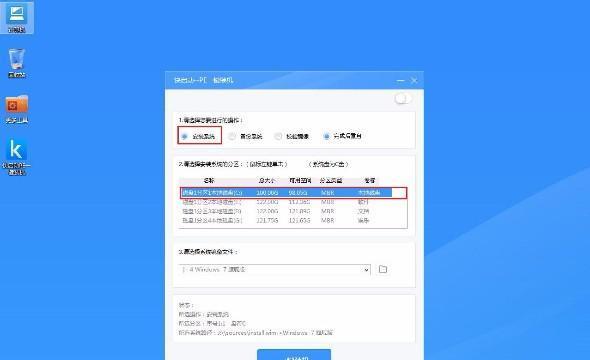Open the Recycle Bin desktop icon
This screenshot has height=360, width=590.
pos(17,63)
